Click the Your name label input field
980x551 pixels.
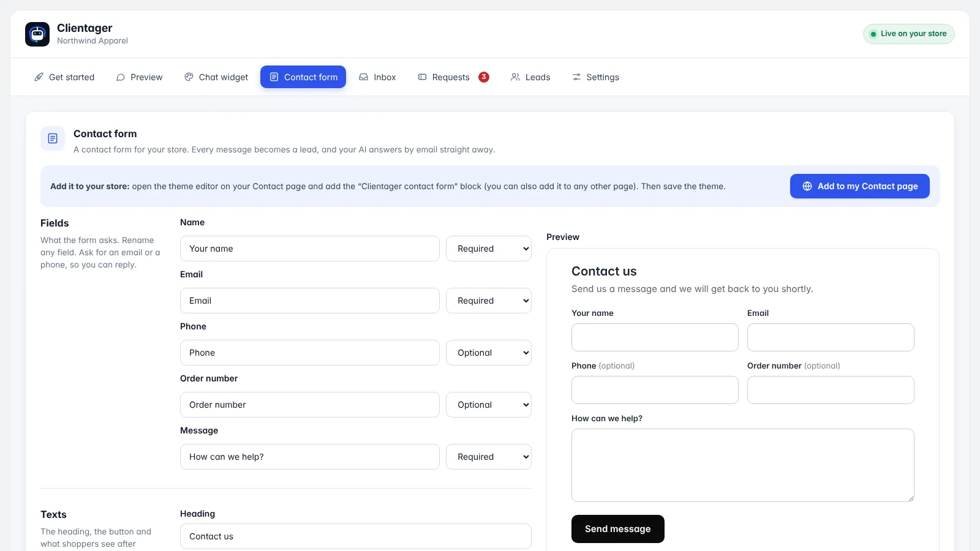coord(310,249)
